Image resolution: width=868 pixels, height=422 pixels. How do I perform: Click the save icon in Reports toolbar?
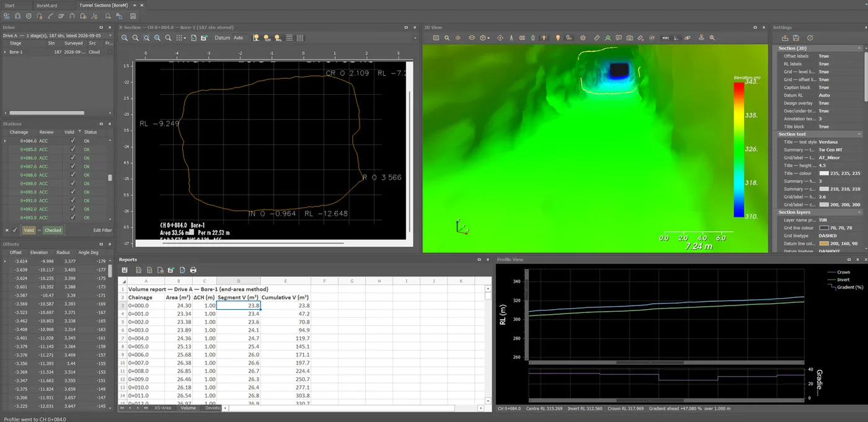125,270
